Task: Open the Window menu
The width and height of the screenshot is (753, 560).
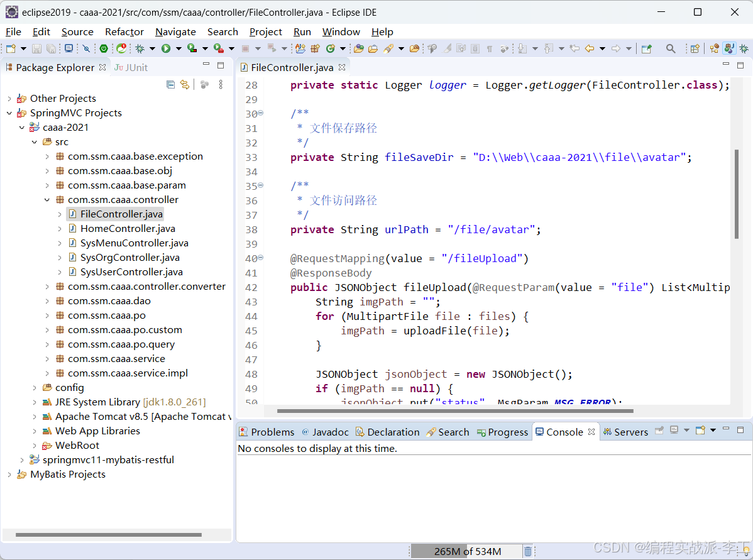Action: (341, 31)
